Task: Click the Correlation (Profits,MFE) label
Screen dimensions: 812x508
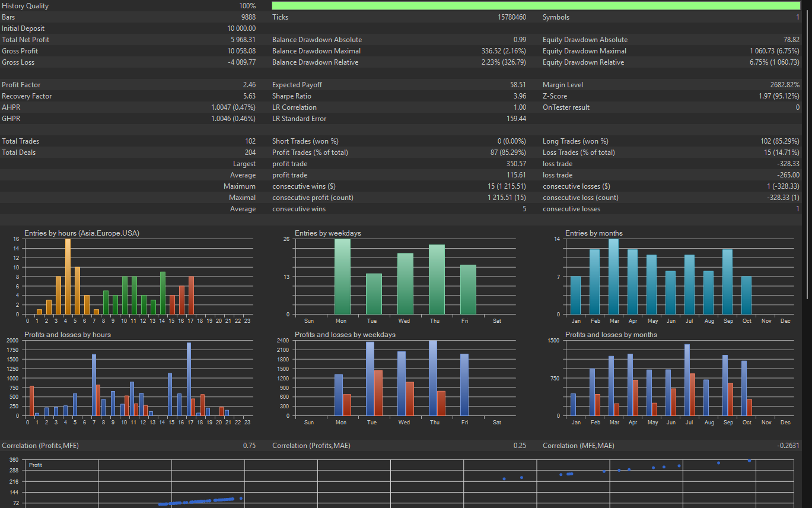Action: [x=41, y=446]
